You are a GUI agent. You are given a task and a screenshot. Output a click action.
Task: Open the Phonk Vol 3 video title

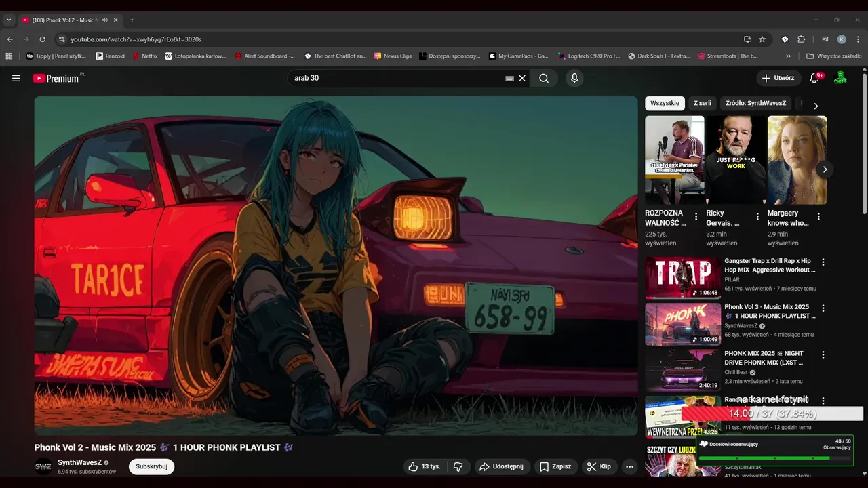[x=770, y=311]
